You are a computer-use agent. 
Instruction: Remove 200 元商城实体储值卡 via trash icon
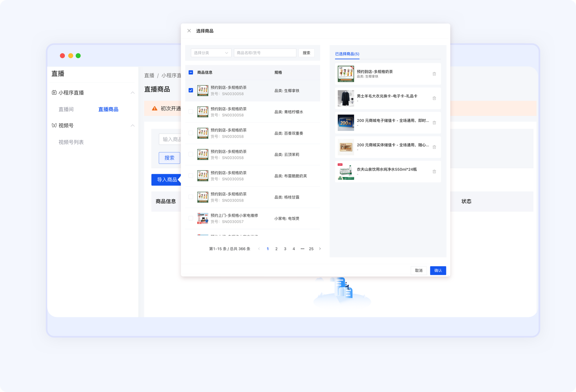434,147
